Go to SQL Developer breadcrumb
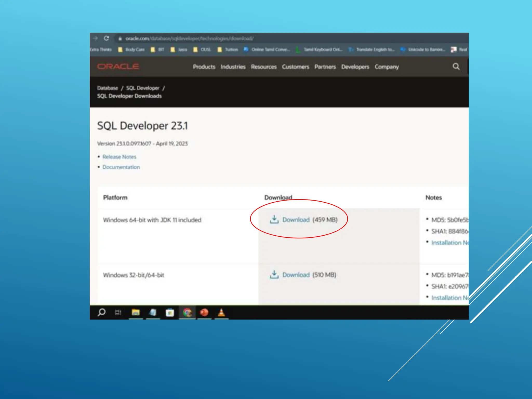The height and width of the screenshot is (399, 532). pyautogui.click(x=143, y=88)
